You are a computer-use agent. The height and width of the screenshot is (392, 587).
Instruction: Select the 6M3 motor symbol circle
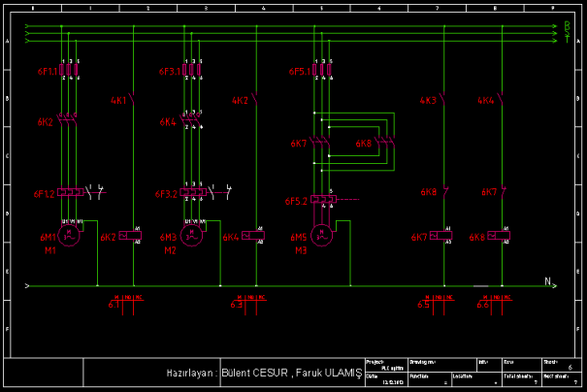[x=191, y=236]
